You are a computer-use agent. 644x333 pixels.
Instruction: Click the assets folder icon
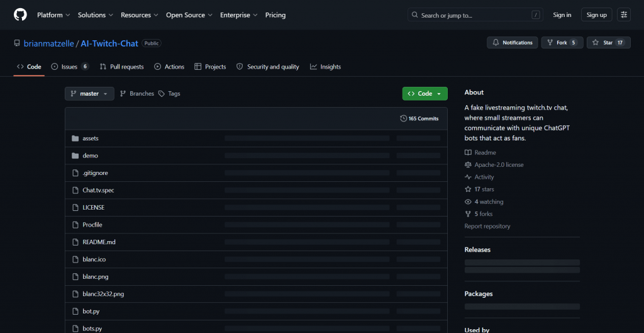pos(75,138)
